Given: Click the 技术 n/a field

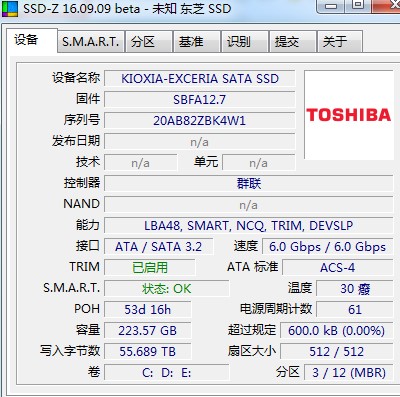Looking at the screenshot, I should 141,163.
